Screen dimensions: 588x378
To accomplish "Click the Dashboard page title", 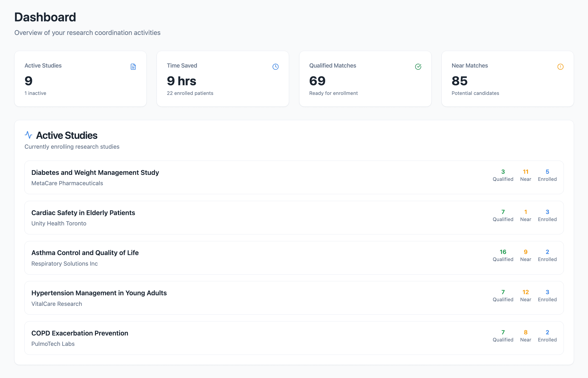I will [x=45, y=17].
